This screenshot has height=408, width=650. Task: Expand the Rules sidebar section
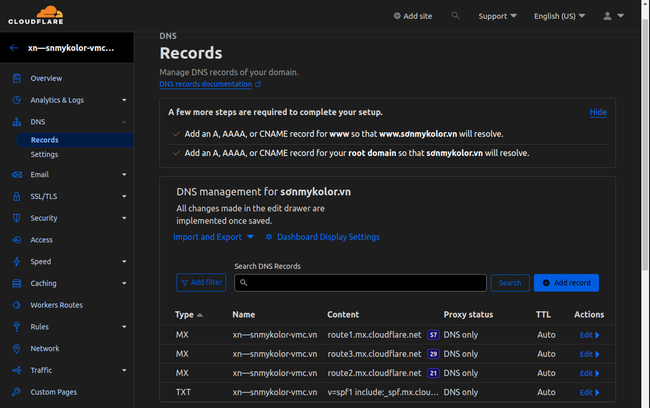tap(124, 327)
